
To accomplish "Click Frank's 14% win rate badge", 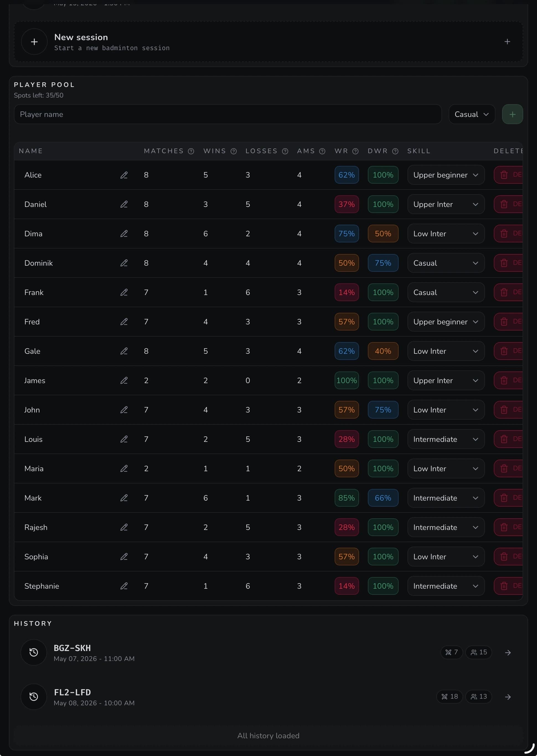I will pos(347,293).
